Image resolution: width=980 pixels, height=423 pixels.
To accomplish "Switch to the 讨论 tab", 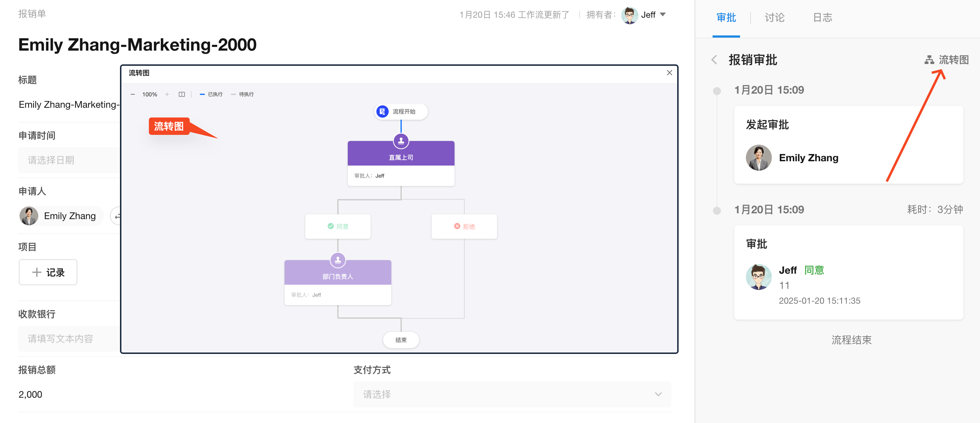I will (x=774, y=17).
